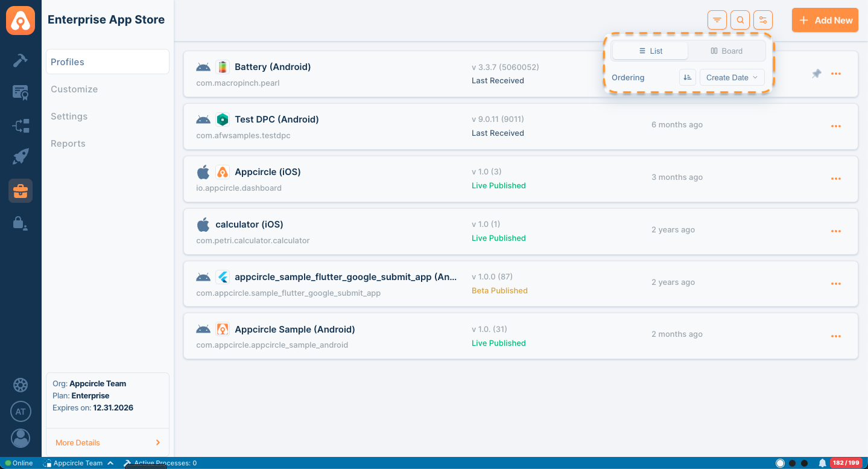
Task: Click the pin icon on Battery row
Action: 816,74
